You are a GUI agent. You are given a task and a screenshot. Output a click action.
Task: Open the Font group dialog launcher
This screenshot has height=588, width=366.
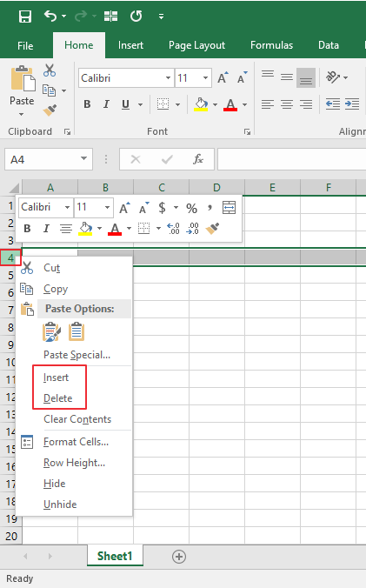pos(247,131)
